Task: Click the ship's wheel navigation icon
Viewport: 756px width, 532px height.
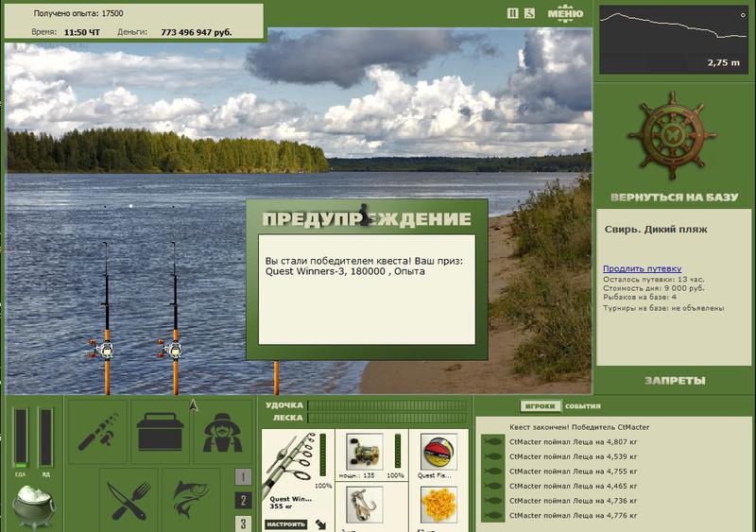Action: tap(673, 135)
